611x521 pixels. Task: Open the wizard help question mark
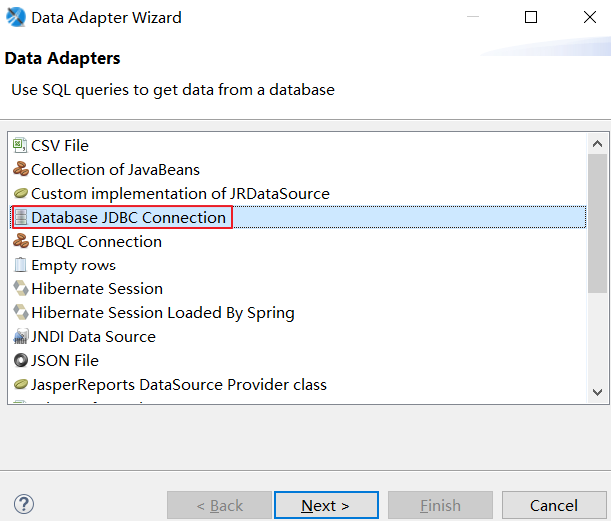point(25,505)
